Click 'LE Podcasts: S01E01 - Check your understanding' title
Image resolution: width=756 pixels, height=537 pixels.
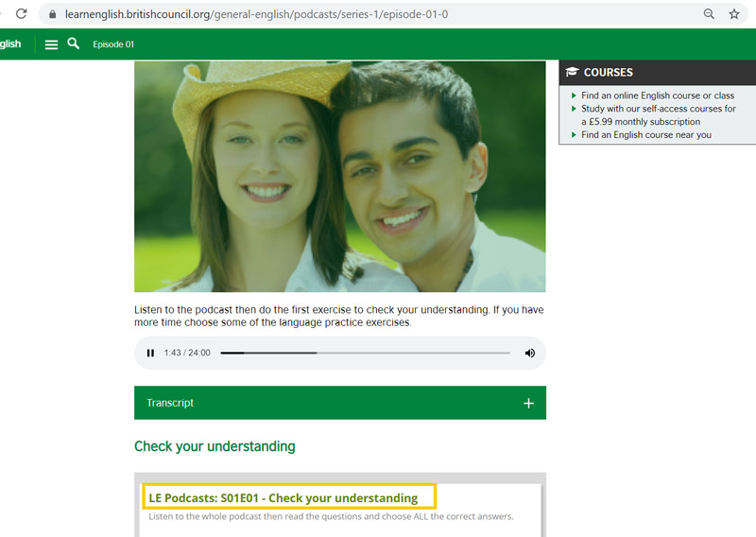(283, 497)
